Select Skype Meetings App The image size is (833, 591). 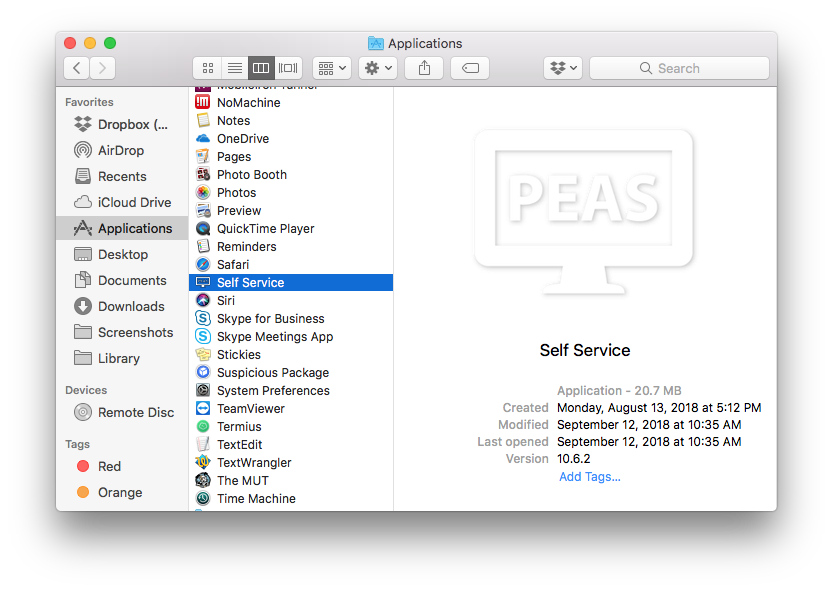(x=291, y=337)
